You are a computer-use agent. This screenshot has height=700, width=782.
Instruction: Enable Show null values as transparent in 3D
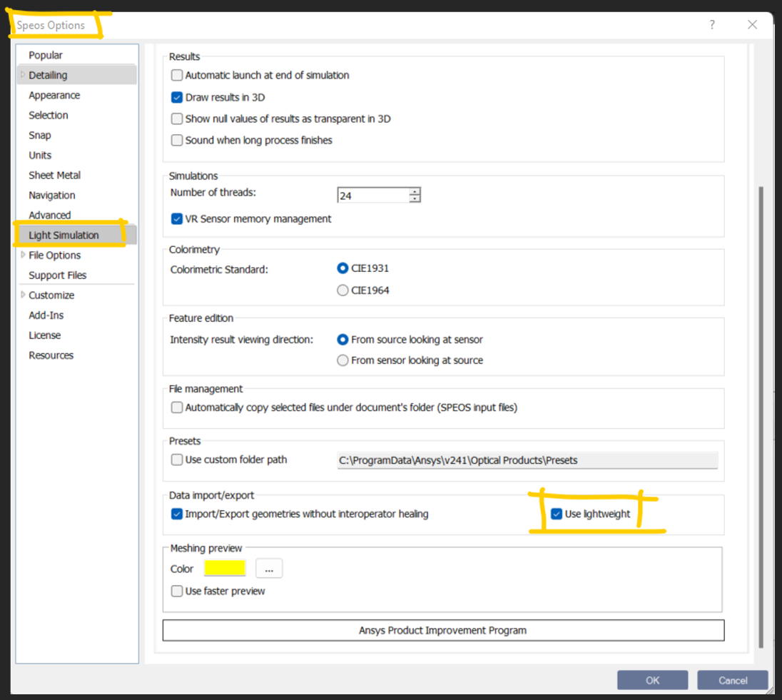[x=176, y=118]
